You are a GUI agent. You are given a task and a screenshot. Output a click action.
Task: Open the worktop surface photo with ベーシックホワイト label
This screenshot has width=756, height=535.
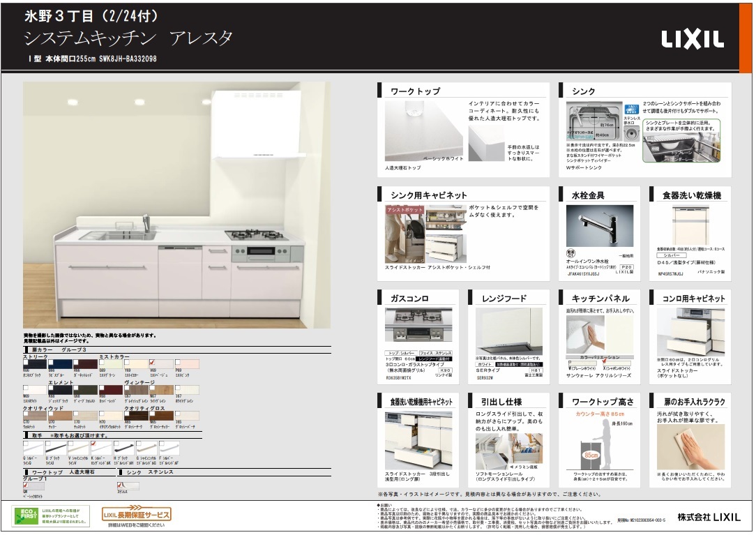click(424, 130)
